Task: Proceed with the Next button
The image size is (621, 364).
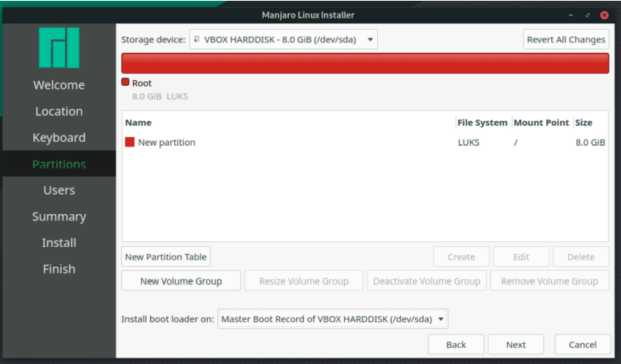Action: pyautogui.click(x=516, y=345)
